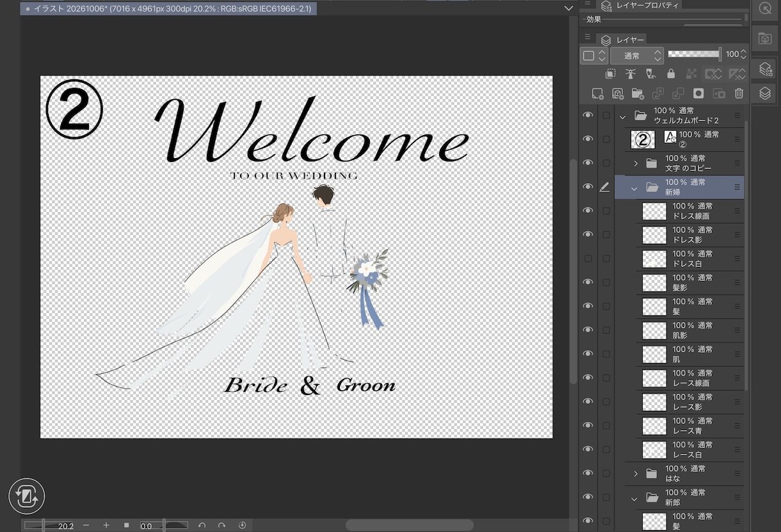Viewport: 781px width, 532px height.
Task: Open the Layer palette hamburger menu
Action: [588, 37]
